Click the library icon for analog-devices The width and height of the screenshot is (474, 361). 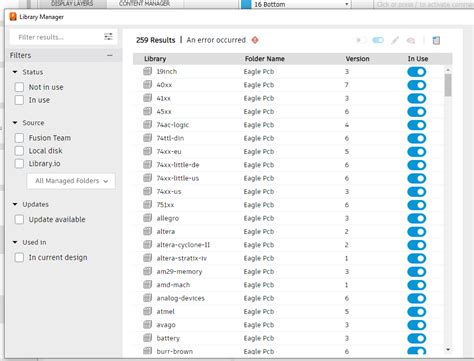tap(147, 298)
